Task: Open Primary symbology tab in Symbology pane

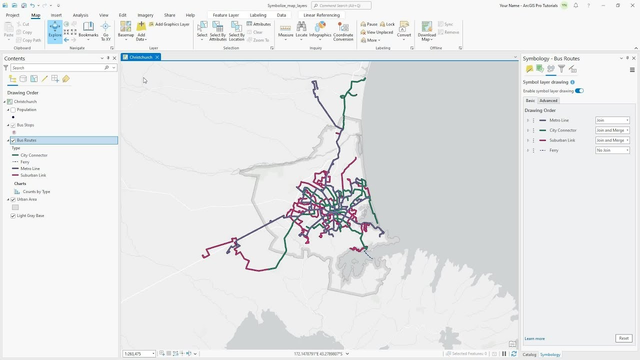Action: 529,69
